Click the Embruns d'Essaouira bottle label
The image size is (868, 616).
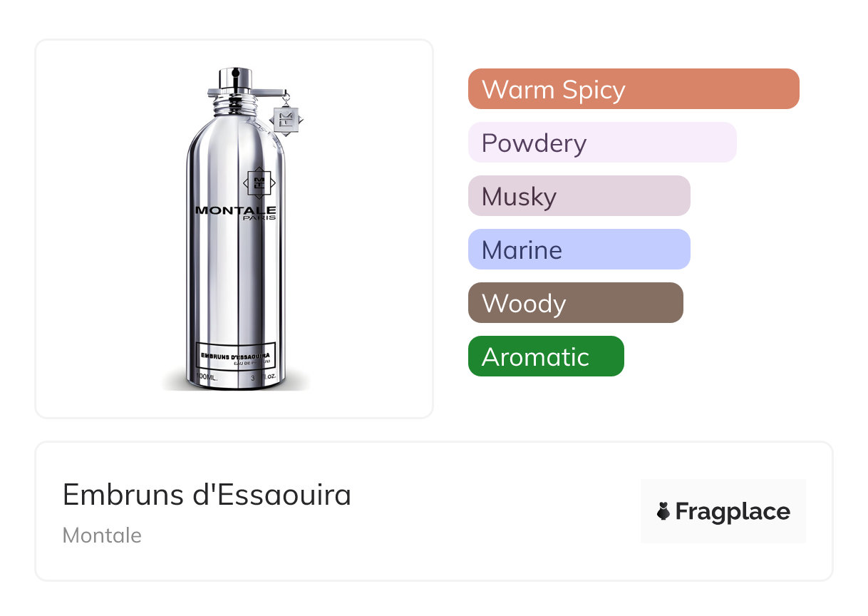[x=235, y=355]
